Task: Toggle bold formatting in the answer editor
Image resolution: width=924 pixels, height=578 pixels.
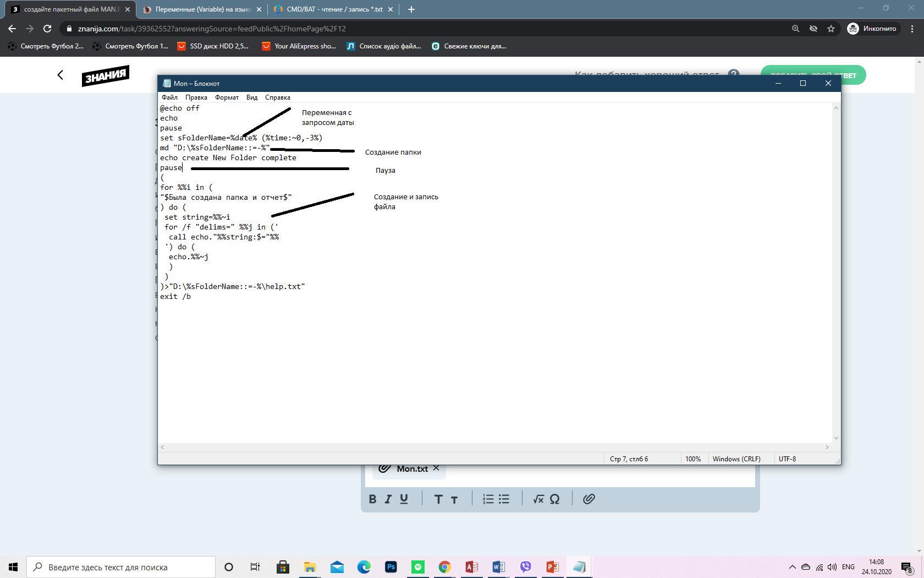Action: coord(372,499)
